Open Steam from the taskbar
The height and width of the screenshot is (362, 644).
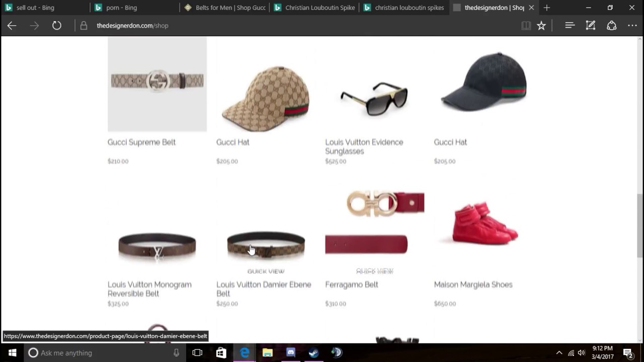[313, 353]
